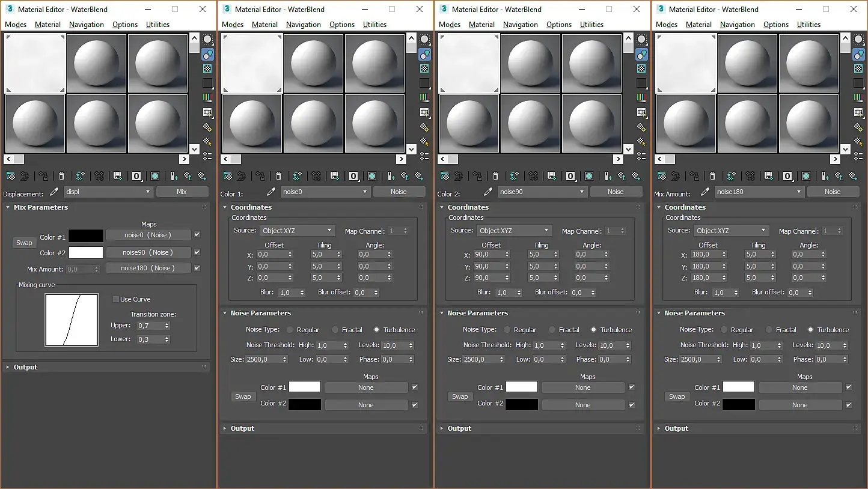Screen dimensions: 868x489
Task: Toggle Color #1 map checkbox in noise90 window
Action: pos(632,387)
